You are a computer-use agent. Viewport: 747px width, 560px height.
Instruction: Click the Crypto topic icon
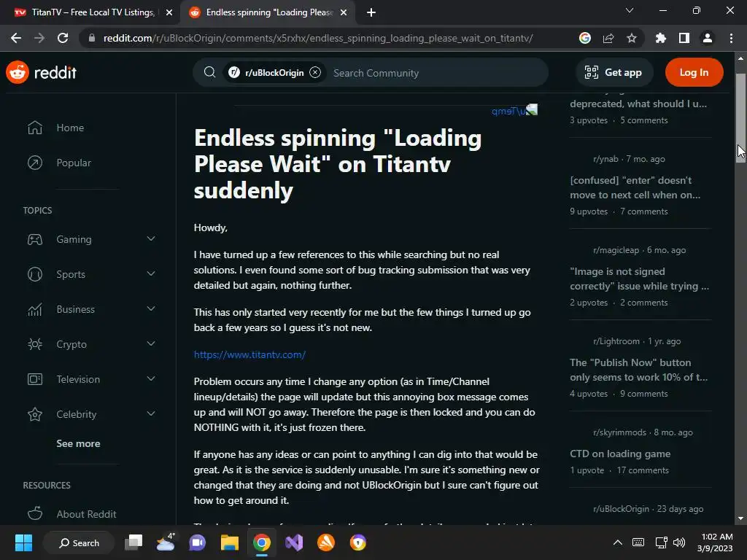click(x=35, y=344)
